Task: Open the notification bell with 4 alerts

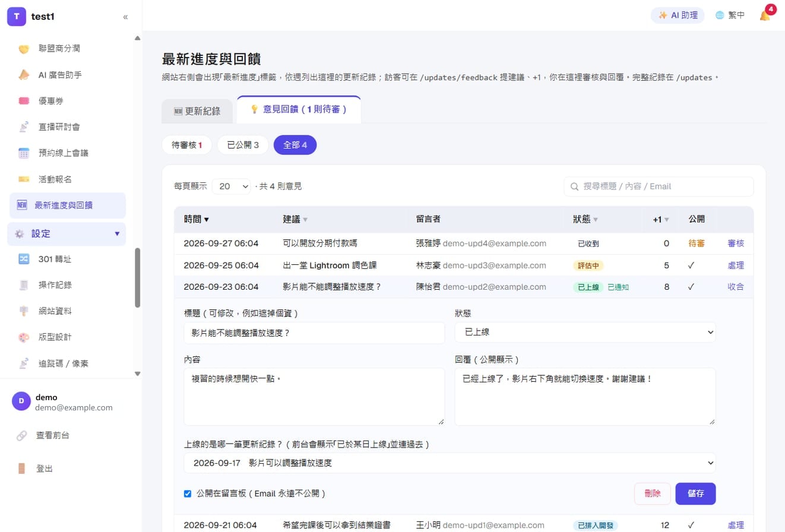Action: click(765, 15)
